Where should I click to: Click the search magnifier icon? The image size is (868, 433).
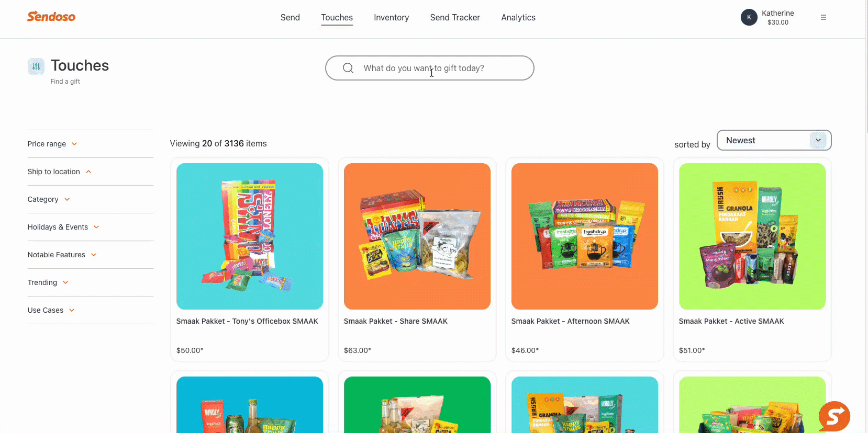(x=348, y=68)
